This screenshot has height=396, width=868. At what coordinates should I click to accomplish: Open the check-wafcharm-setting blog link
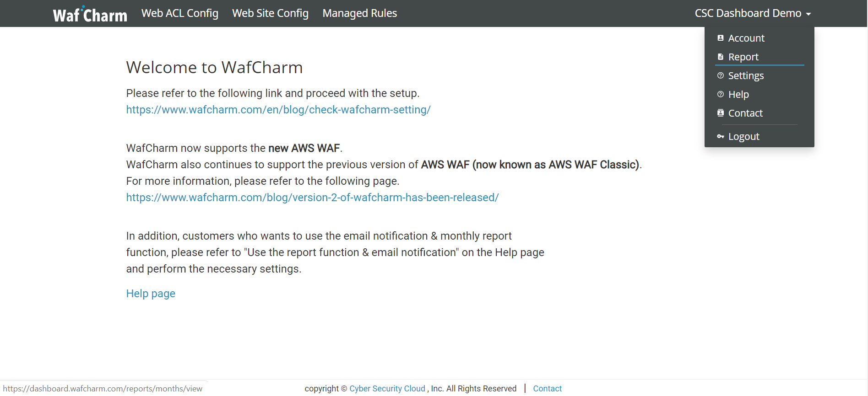pyautogui.click(x=278, y=110)
